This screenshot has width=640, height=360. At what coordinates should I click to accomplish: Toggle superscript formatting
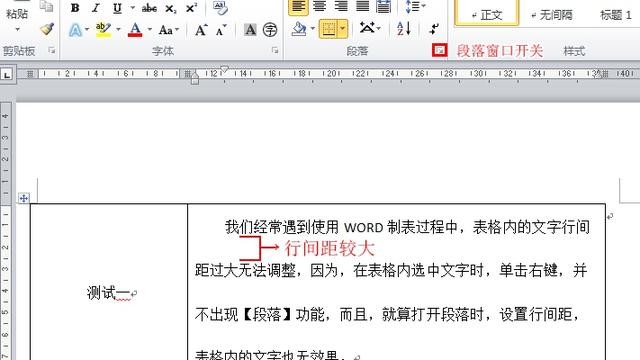pos(191,8)
